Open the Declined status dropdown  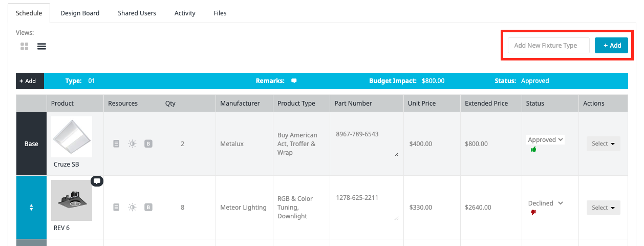coord(546,203)
